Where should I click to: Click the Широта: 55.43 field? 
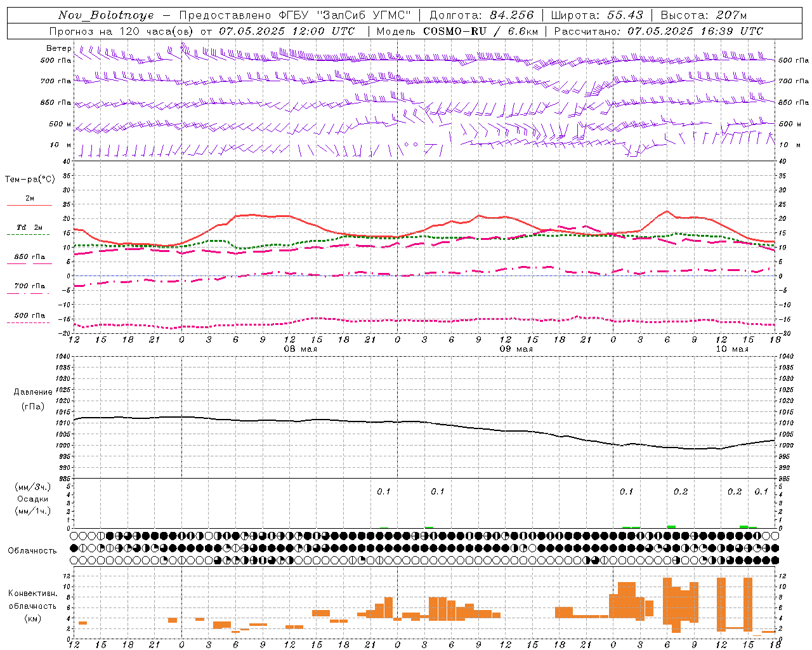(597, 15)
